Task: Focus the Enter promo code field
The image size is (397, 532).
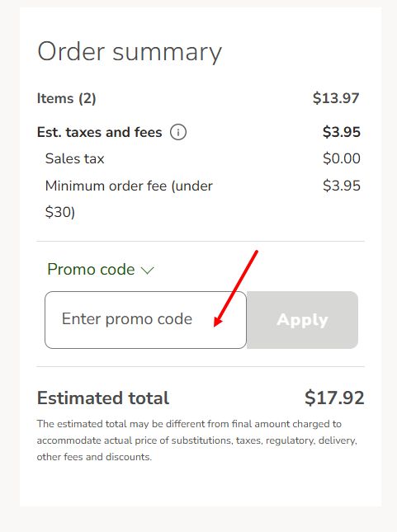Action: 145,319
